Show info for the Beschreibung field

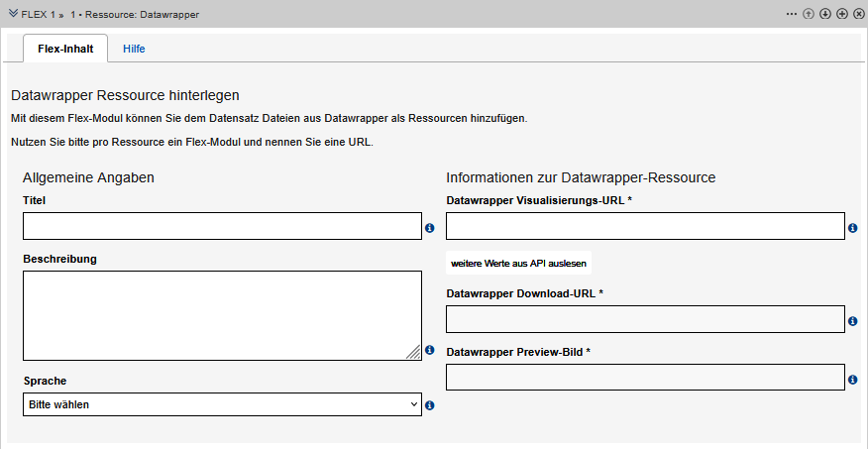[430, 350]
